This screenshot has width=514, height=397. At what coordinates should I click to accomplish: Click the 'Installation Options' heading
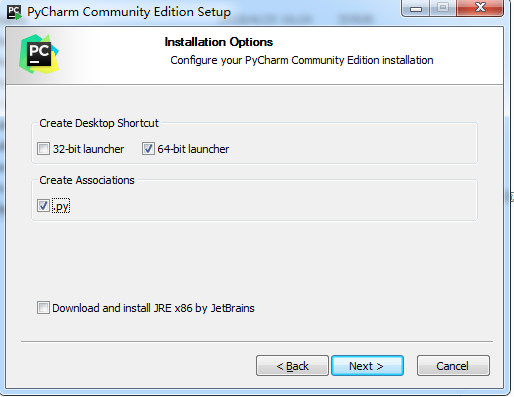pos(219,42)
